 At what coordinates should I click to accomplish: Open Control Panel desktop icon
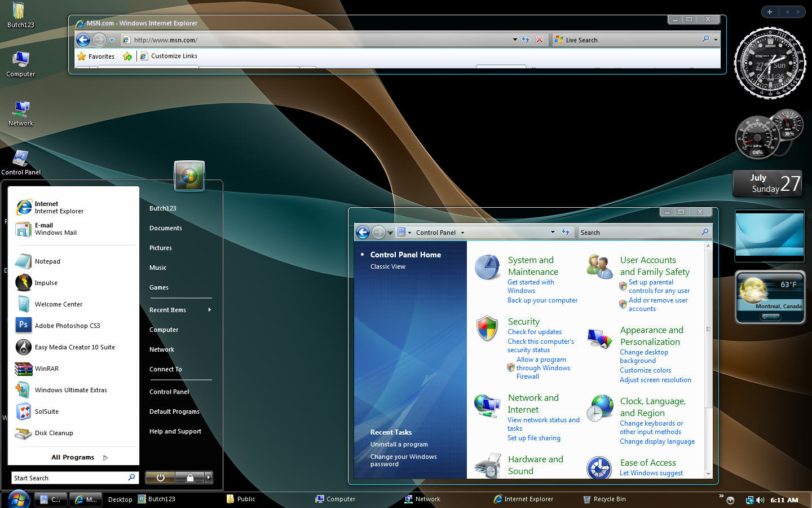coord(21,163)
